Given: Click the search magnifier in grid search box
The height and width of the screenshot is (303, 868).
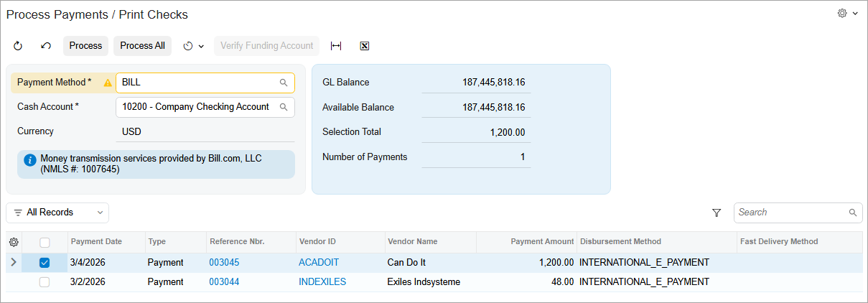Looking at the screenshot, I should point(853,213).
